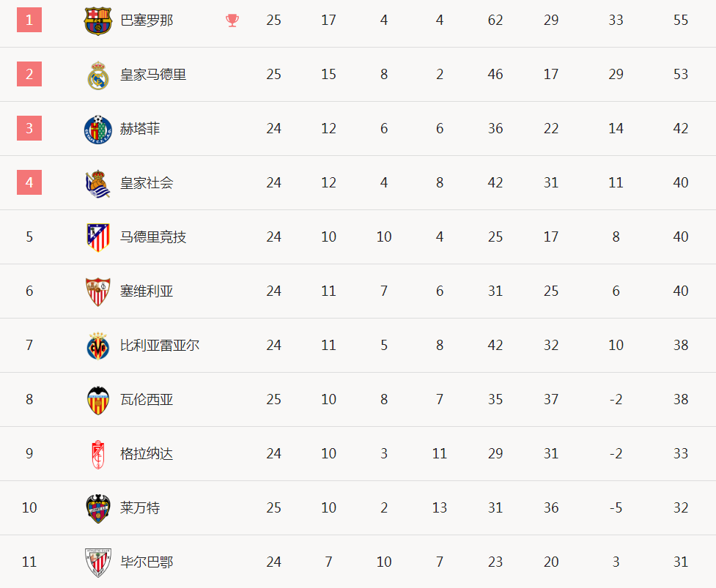The height and width of the screenshot is (588, 716).
Task: Select the 毕尔巴鄂 team name link
Action: pyautogui.click(x=147, y=562)
